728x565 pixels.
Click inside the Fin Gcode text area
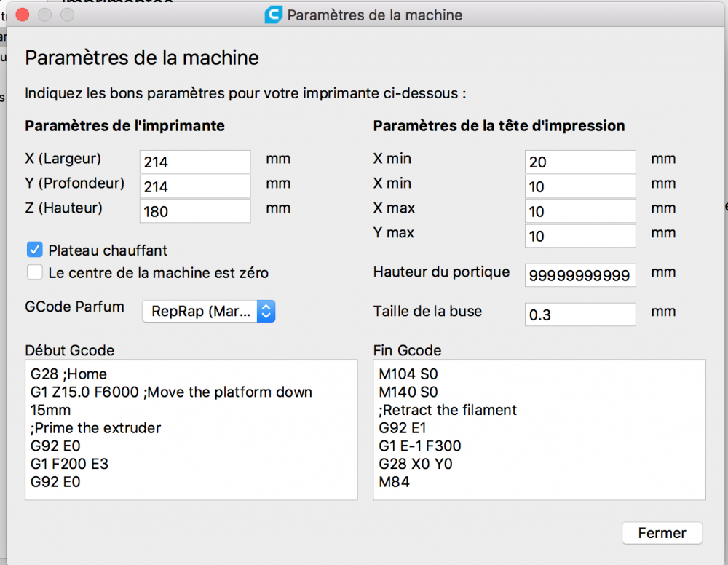pyautogui.click(x=539, y=430)
